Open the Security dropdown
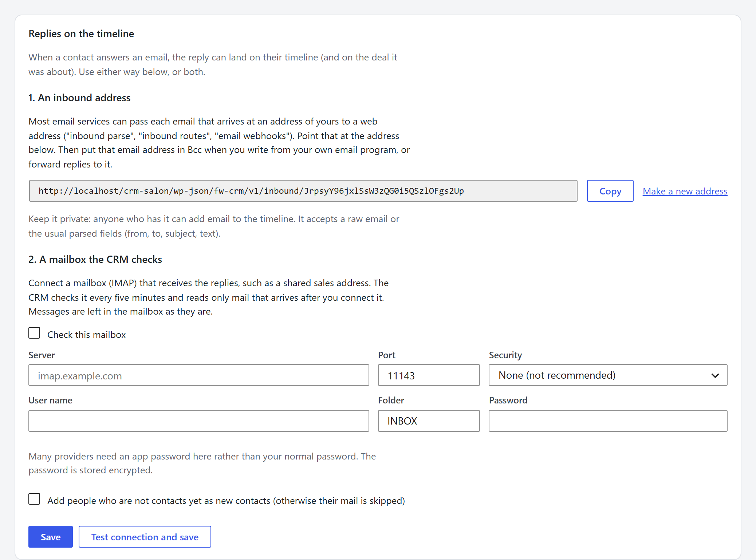 coord(608,375)
